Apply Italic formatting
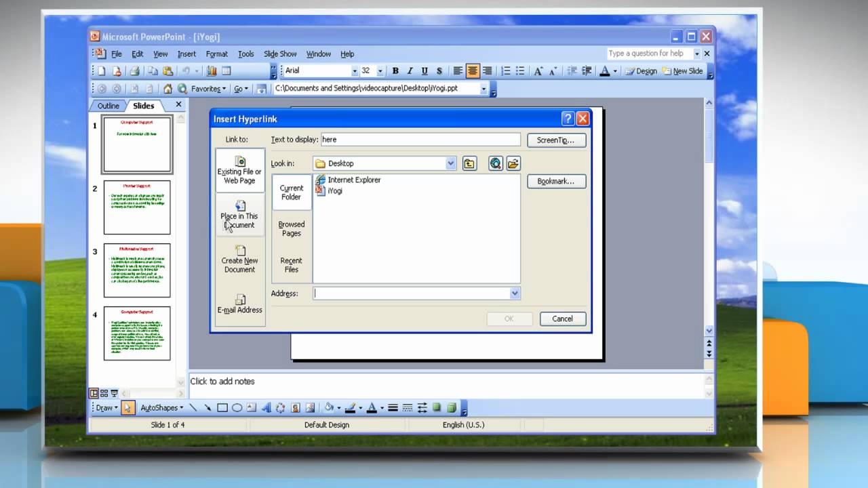The image size is (868, 488). tap(410, 70)
